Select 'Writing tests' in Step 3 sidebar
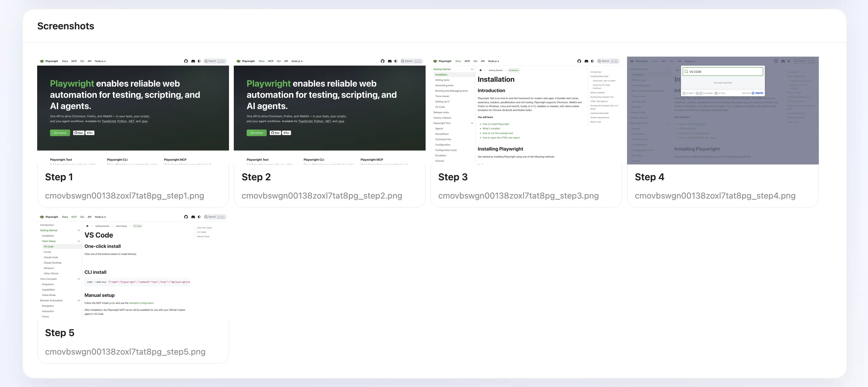 [442, 80]
